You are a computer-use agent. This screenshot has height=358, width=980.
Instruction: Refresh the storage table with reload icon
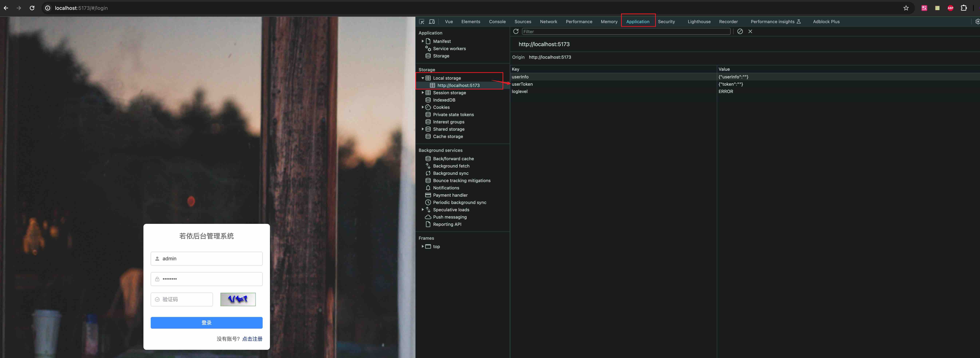tap(516, 32)
